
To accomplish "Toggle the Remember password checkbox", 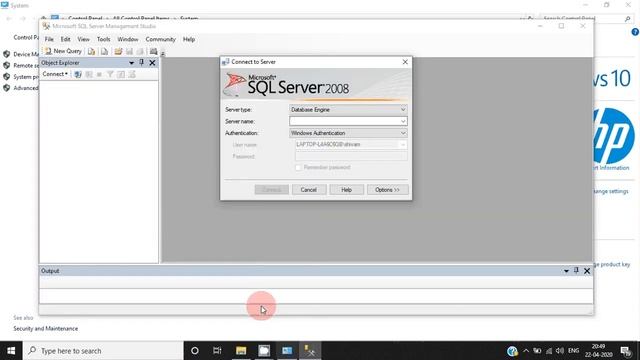I will [x=298, y=168].
